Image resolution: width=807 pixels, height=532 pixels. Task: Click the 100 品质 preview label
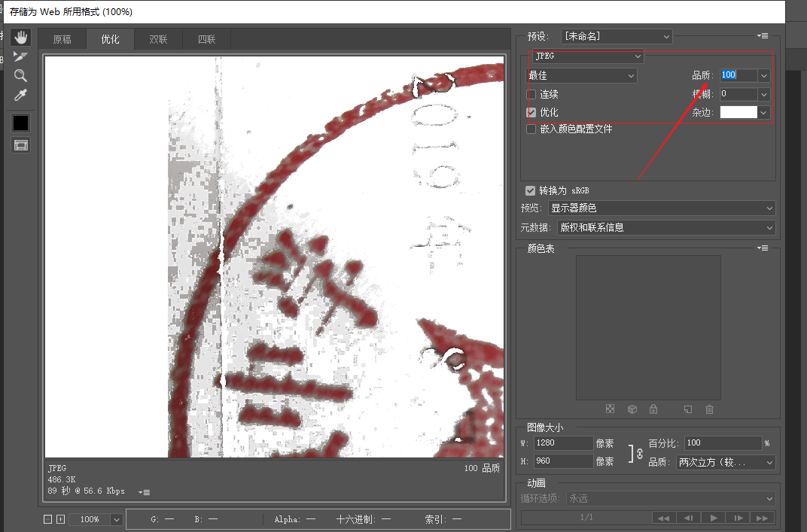(x=482, y=468)
